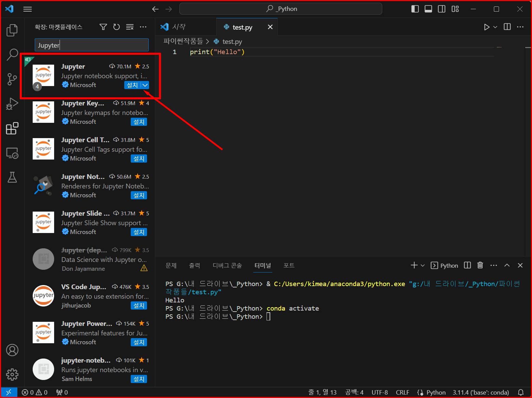This screenshot has height=398, width=532.
Task: Select the 3.11.4 conda interpreter
Action: (x=481, y=392)
